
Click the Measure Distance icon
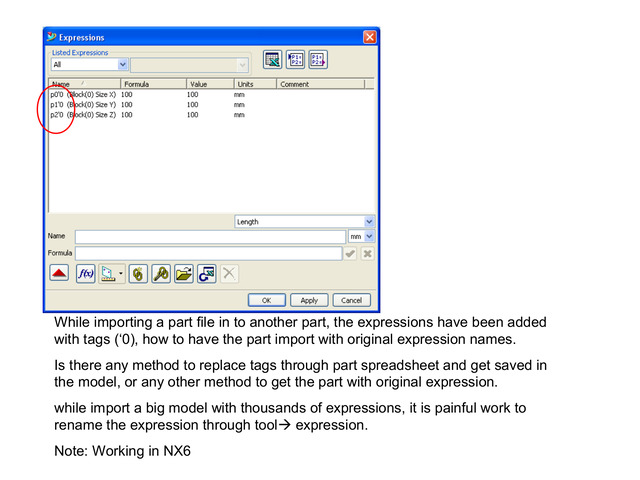108,273
